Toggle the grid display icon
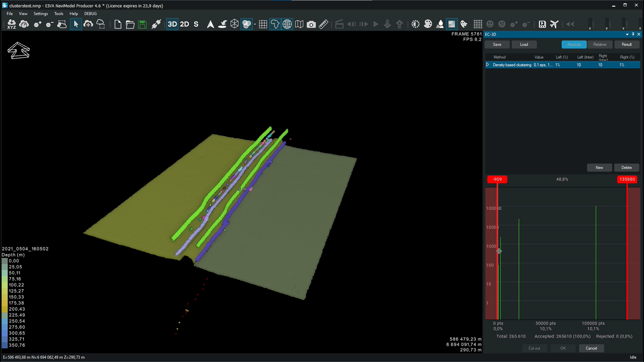 263,24
